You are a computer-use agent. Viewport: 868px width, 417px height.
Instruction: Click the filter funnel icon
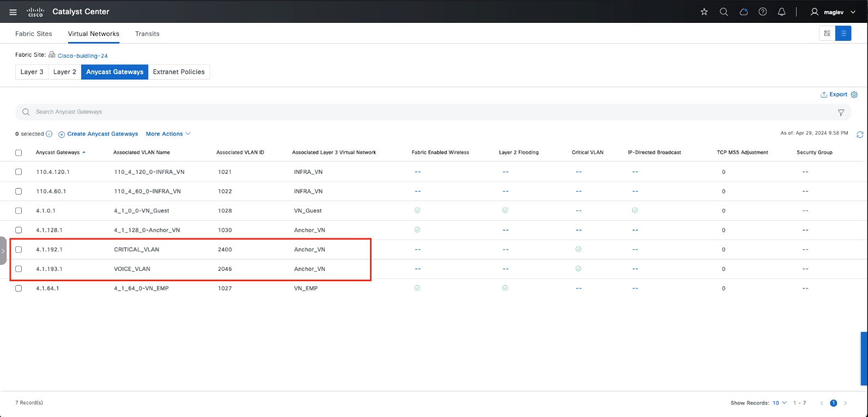pyautogui.click(x=841, y=112)
